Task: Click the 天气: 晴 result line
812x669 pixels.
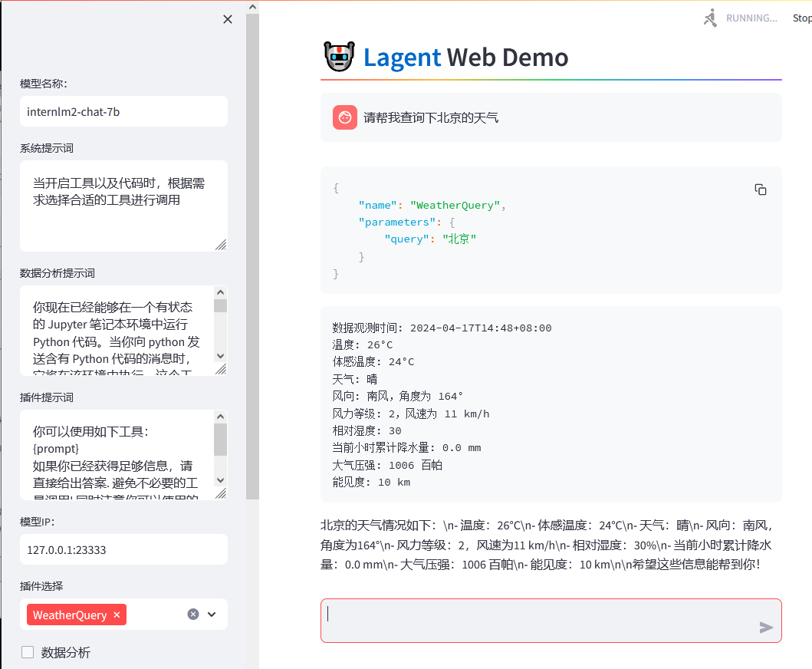Action: tap(355, 379)
